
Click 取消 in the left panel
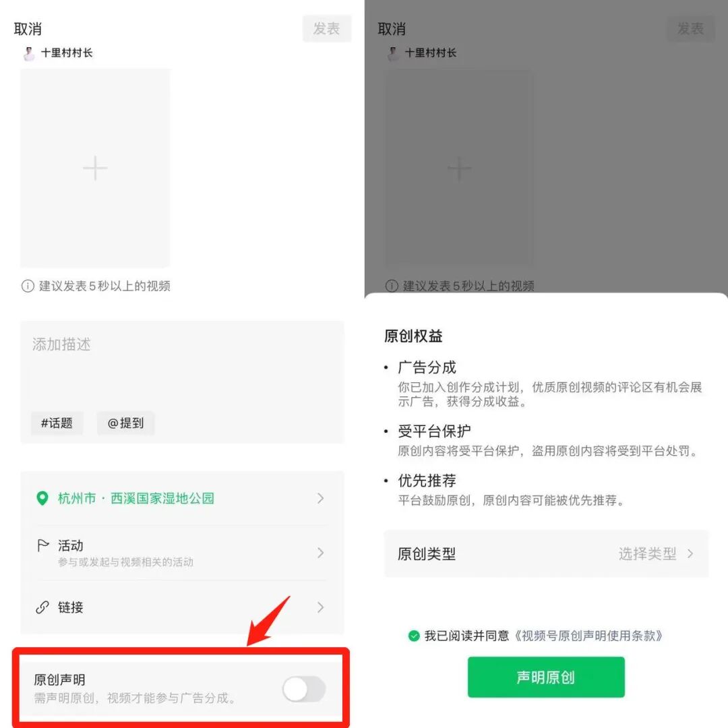pyautogui.click(x=28, y=29)
